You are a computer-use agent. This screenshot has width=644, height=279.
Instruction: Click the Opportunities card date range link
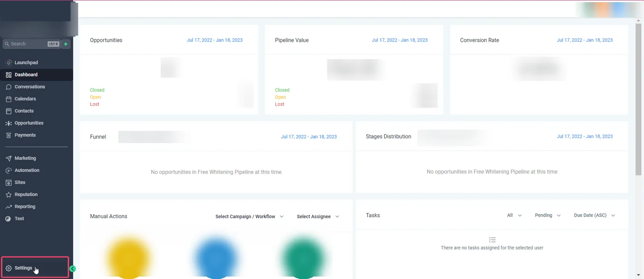click(215, 40)
